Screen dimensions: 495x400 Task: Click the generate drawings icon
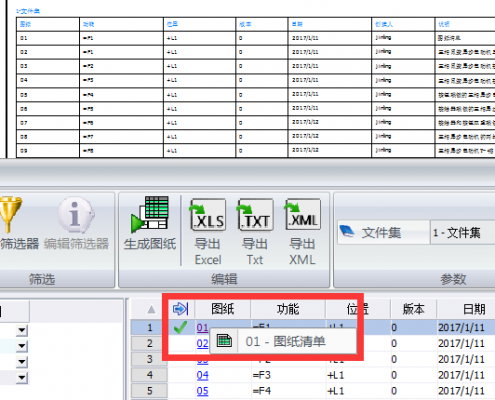[150, 214]
